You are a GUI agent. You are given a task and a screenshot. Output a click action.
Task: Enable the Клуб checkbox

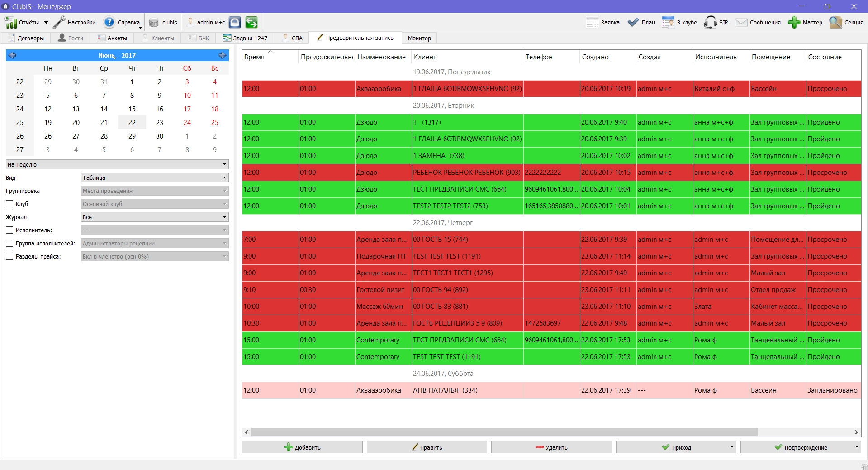9,204
